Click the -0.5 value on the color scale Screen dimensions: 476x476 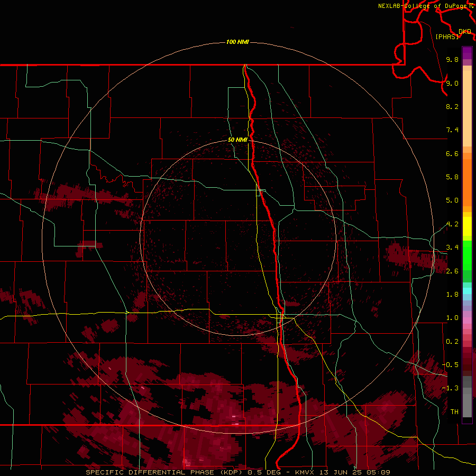click(450, 365)
